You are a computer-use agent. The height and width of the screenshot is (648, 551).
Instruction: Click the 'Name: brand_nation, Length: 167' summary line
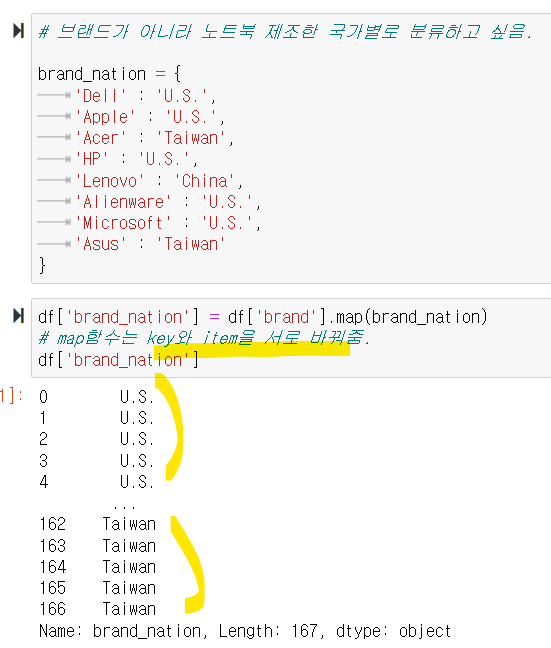pos(245,631)
